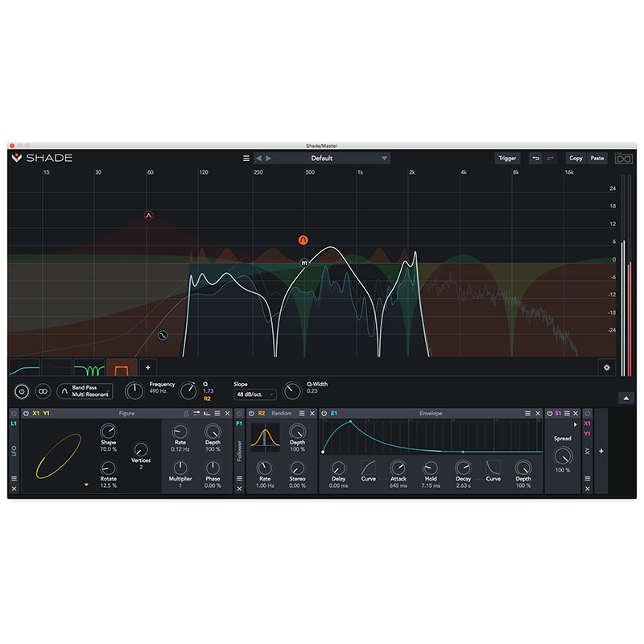
Task: Collapse the modulation section with up arrow
Action: click(626, 398)
